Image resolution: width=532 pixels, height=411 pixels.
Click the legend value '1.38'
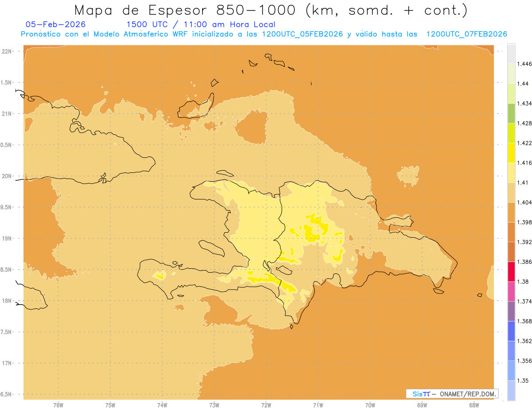pyautogui.click(x=523, y=282)
